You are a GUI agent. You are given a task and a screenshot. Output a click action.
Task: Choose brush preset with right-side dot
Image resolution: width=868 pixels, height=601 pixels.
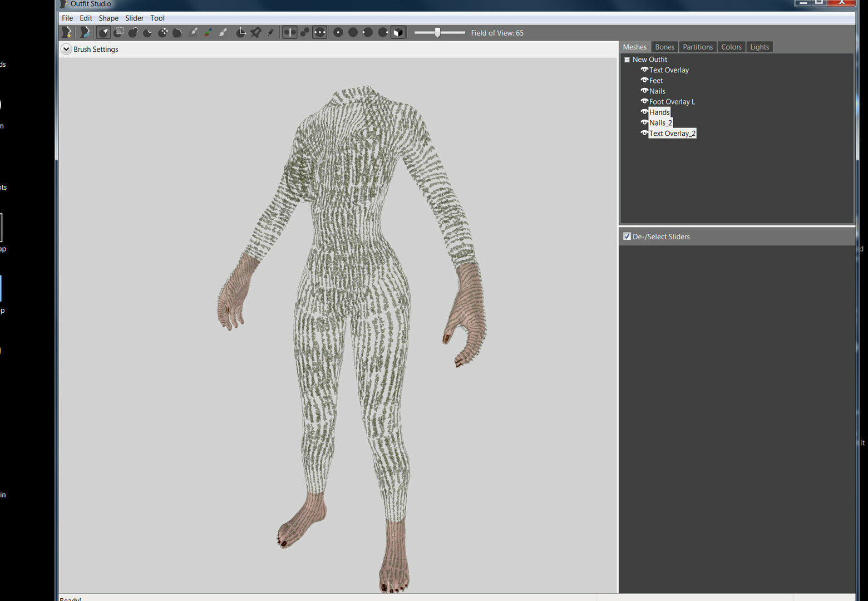pyautogui.click(x=383, y=32)
